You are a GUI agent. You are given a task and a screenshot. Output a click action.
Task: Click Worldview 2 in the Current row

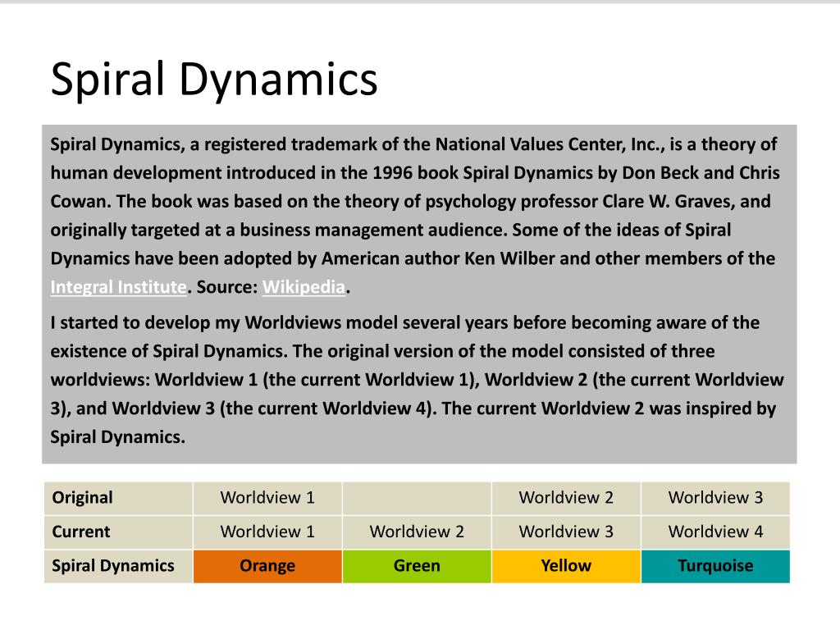(417, 532)
